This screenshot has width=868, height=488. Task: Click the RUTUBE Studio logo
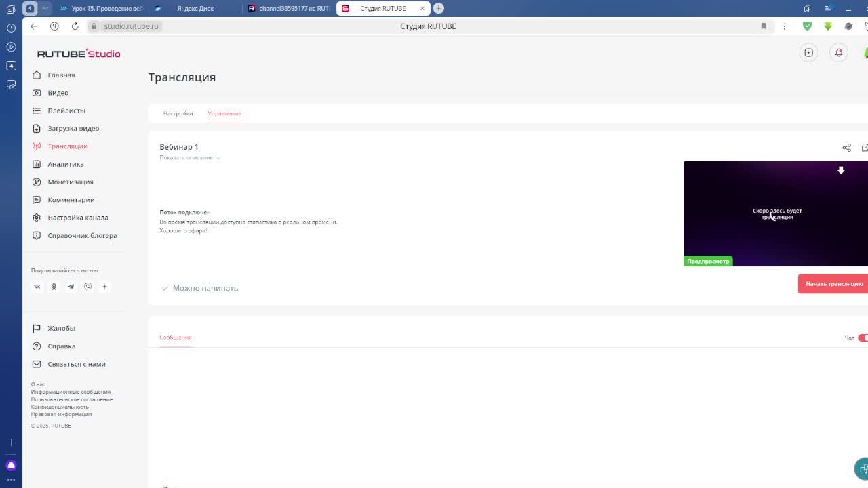79,54
